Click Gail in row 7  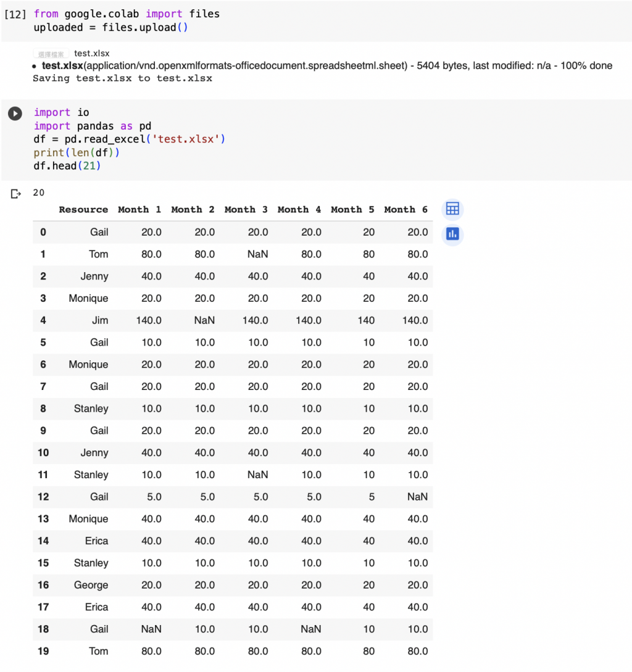(x=99, y=386)
